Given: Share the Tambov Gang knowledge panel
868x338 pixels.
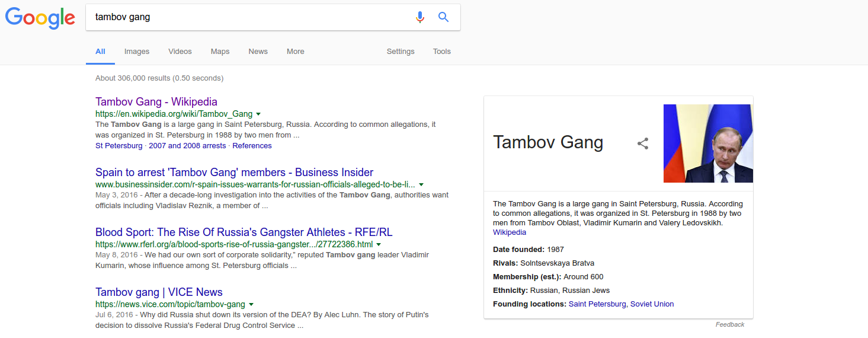Looking at the screenshot, I should pos(643,143).
